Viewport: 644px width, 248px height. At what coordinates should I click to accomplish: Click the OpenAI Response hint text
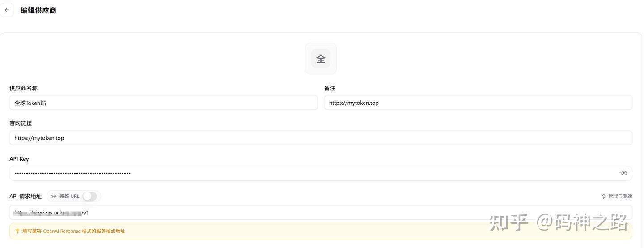click(x=74, y=231)
